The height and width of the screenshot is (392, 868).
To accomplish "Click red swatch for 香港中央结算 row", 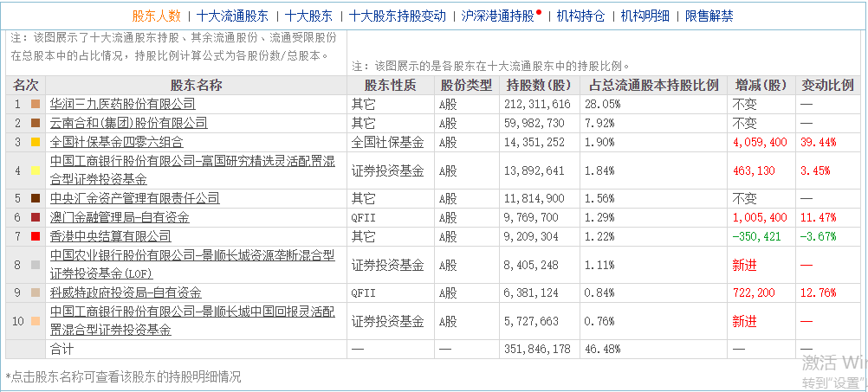I will point(36,236).
